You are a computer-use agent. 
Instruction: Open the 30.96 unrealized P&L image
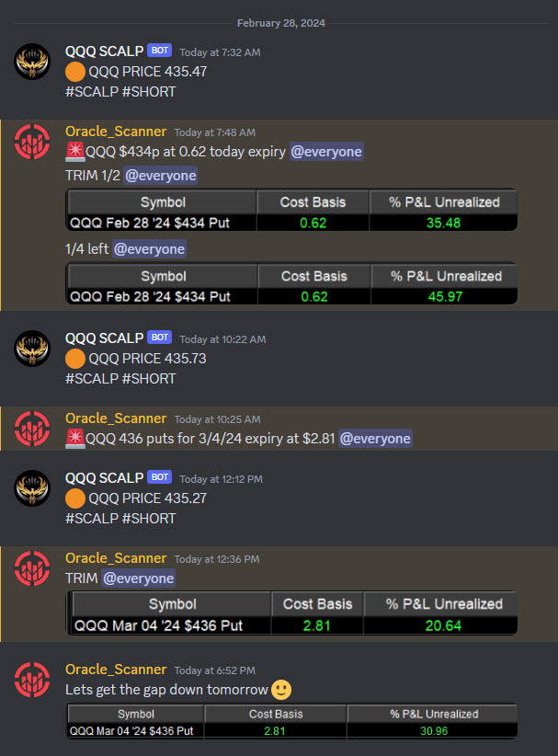291,721
